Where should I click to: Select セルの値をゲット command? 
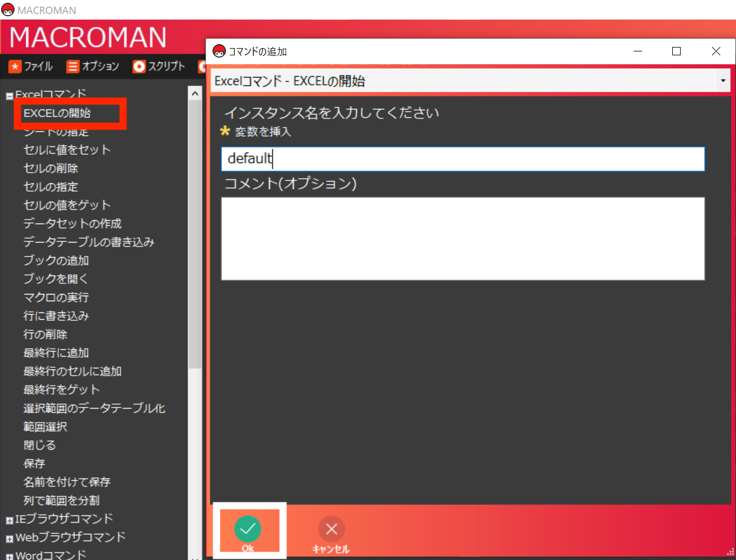click(67, 205)
